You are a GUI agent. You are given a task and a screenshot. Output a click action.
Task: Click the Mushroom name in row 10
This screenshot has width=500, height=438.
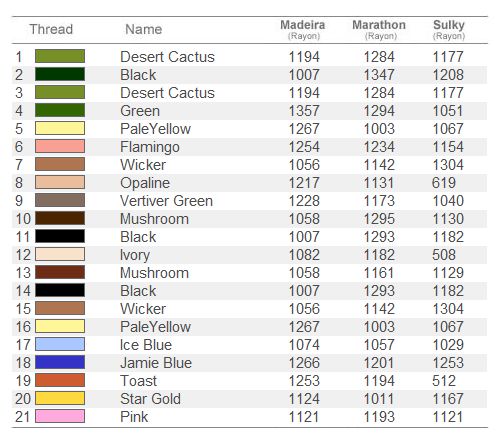(155, 219)
